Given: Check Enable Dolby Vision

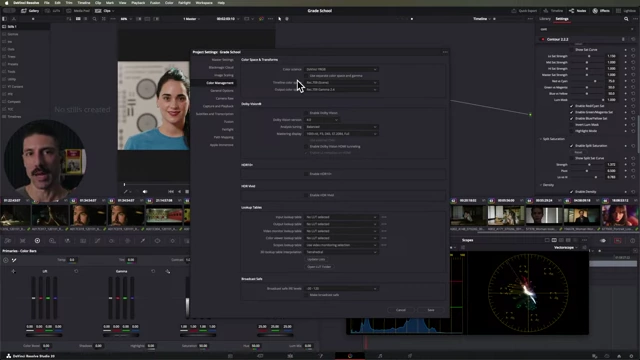Looking at the screenshot, I should [x=306, y=113].
